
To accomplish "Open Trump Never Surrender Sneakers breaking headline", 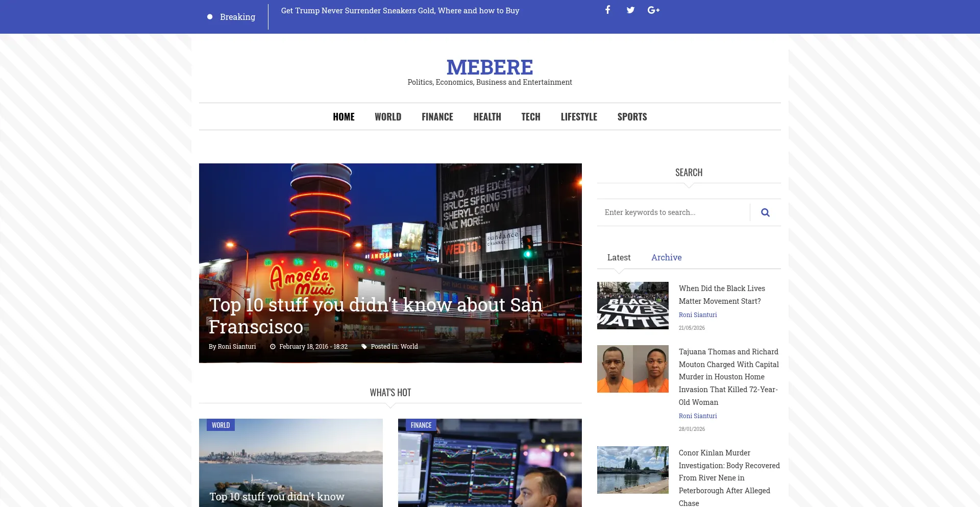I will 400,11.
